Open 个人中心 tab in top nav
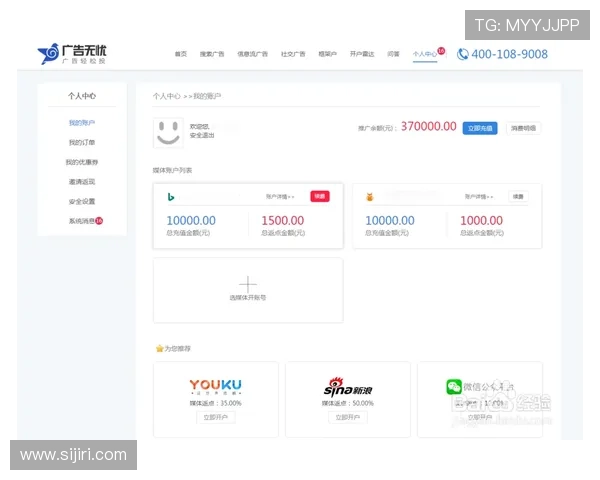The image size is (600, 480). [425, 54]
